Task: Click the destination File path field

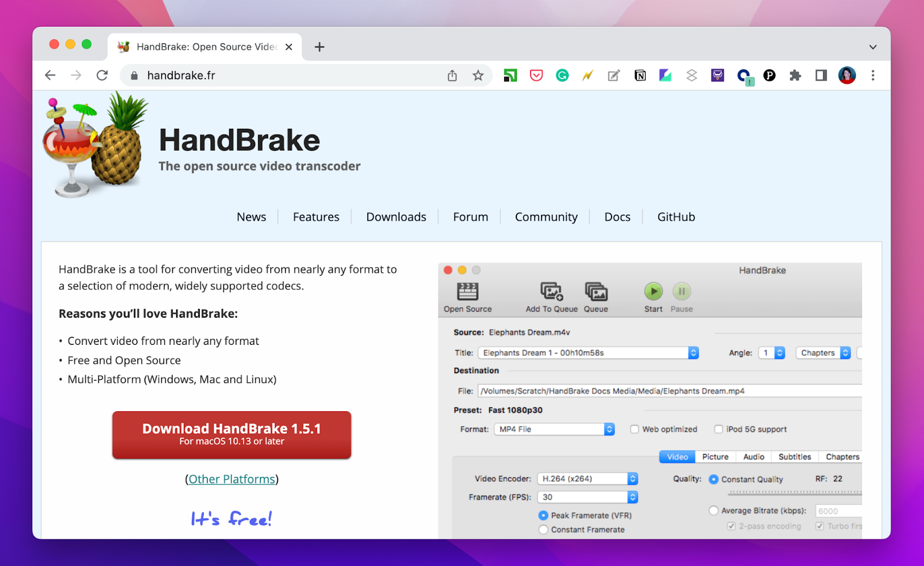Action: tap(670, 391)
